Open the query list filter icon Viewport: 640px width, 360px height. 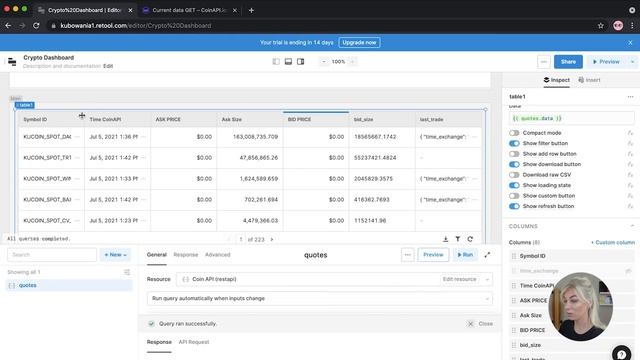click(x=127, y=272)
